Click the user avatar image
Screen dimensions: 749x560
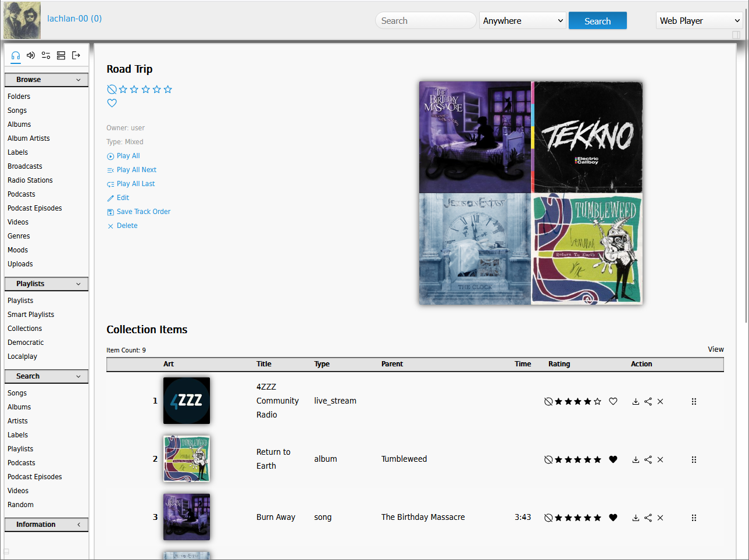coord(22,20)
